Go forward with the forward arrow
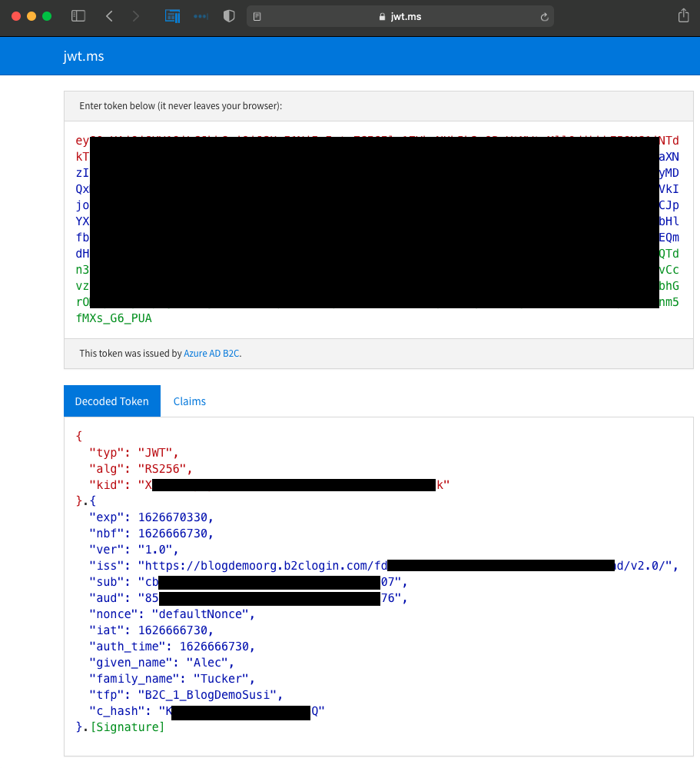Image resolution: width=700 pixels, height=768 pixels. tap(135, 16)
